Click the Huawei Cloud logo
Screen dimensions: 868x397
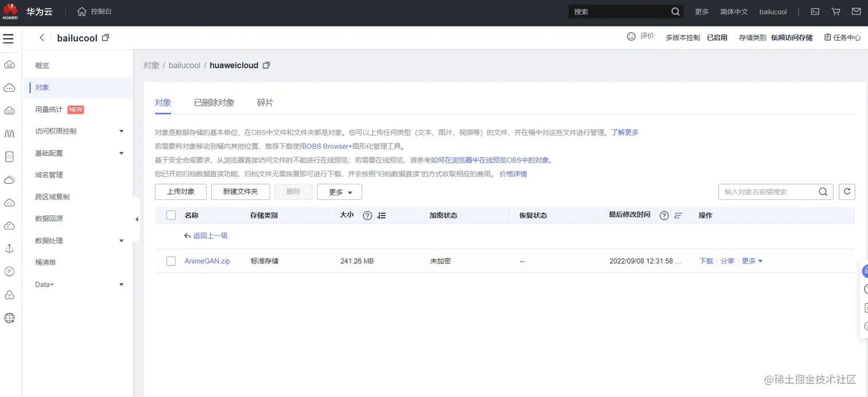point(10,11)
